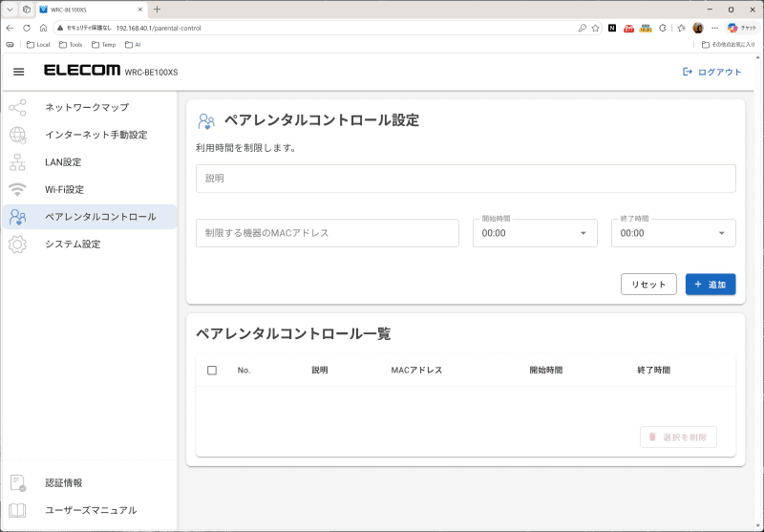Open browser settings ellipsis menu

(714, 28)
